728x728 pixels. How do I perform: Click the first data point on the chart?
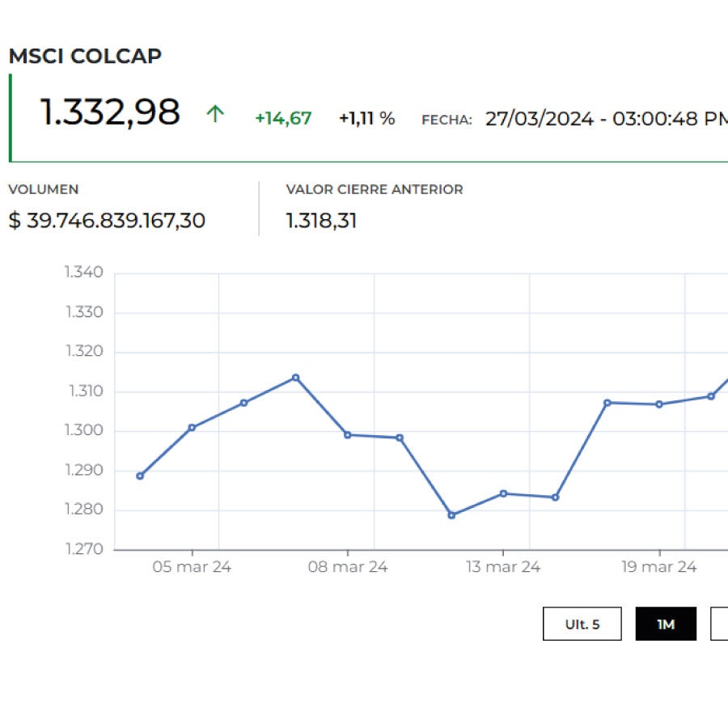click(x=140, y=476)
